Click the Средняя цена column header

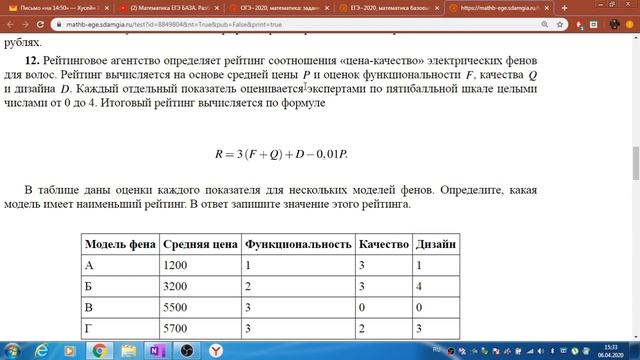coord(200,244)
